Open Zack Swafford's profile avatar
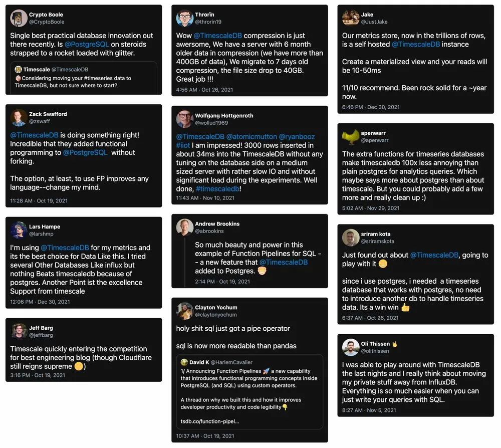Viewport: 501px width, 448px height. coord(19,117)
